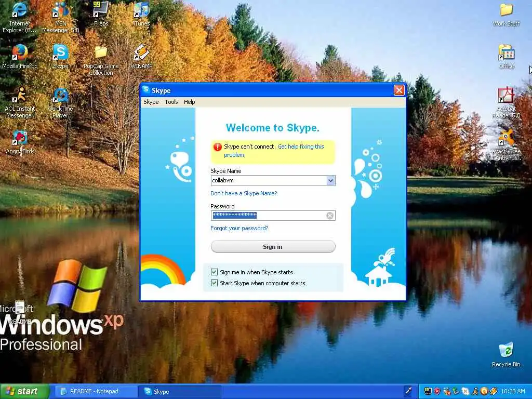Click the MSN Messenger butterfly tray icon
The height and width of the screenshot is (399, 532).
(447, 391)
